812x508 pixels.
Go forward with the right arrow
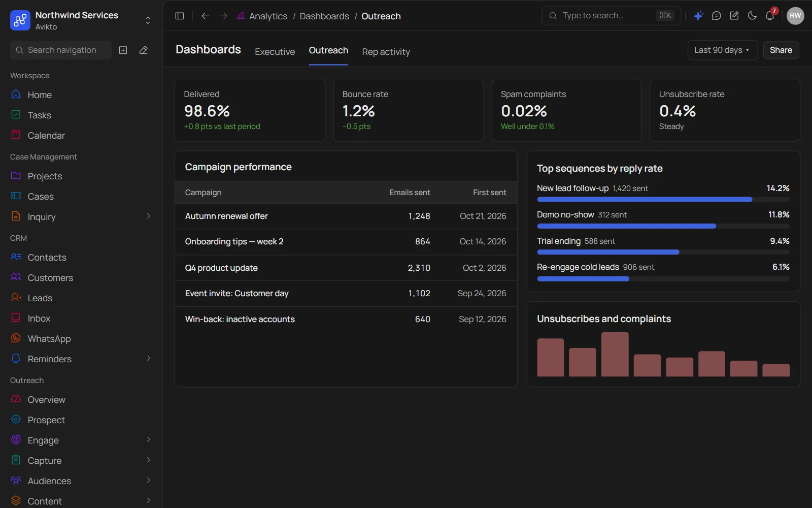223,16
